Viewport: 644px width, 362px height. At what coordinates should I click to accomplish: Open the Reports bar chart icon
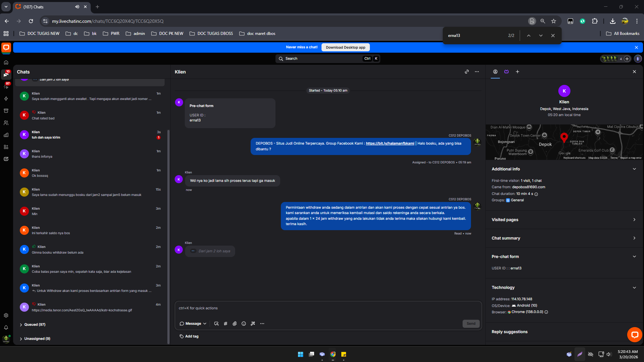coord(6,135)
